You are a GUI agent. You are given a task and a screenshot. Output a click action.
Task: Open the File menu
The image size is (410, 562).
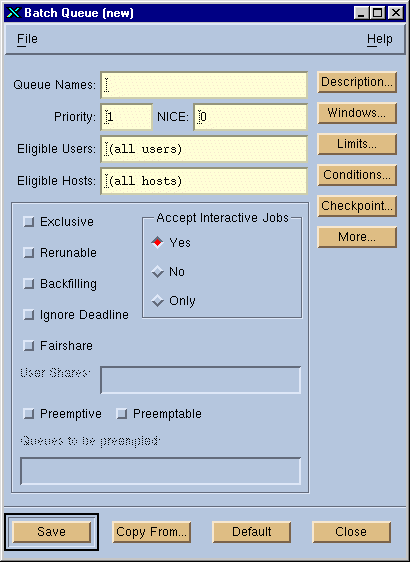tap(27, 39)
